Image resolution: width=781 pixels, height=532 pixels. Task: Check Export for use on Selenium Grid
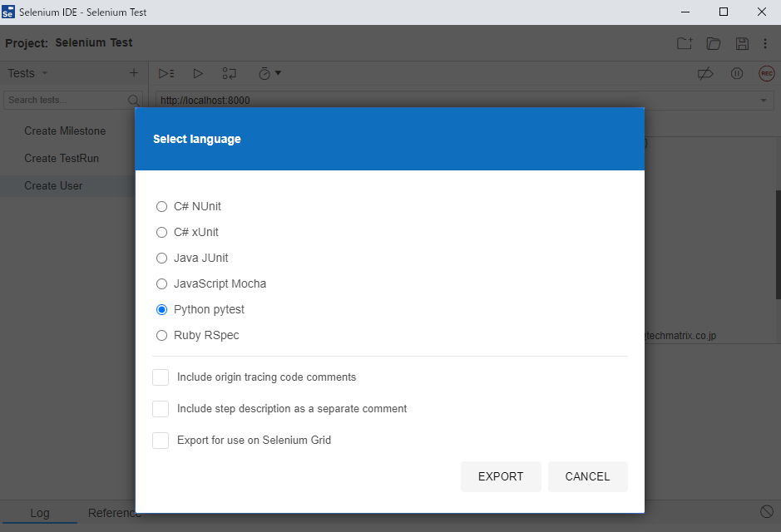[161, 441]
